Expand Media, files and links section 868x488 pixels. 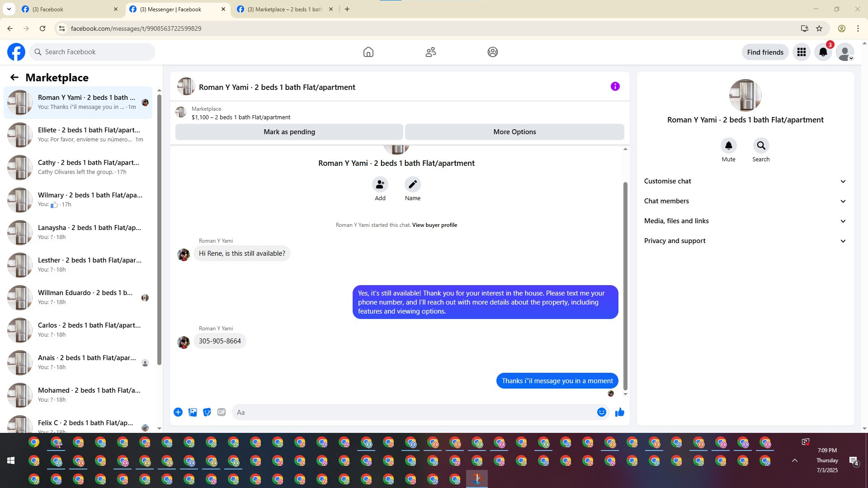pyautogui.click(x=745, y=221)
